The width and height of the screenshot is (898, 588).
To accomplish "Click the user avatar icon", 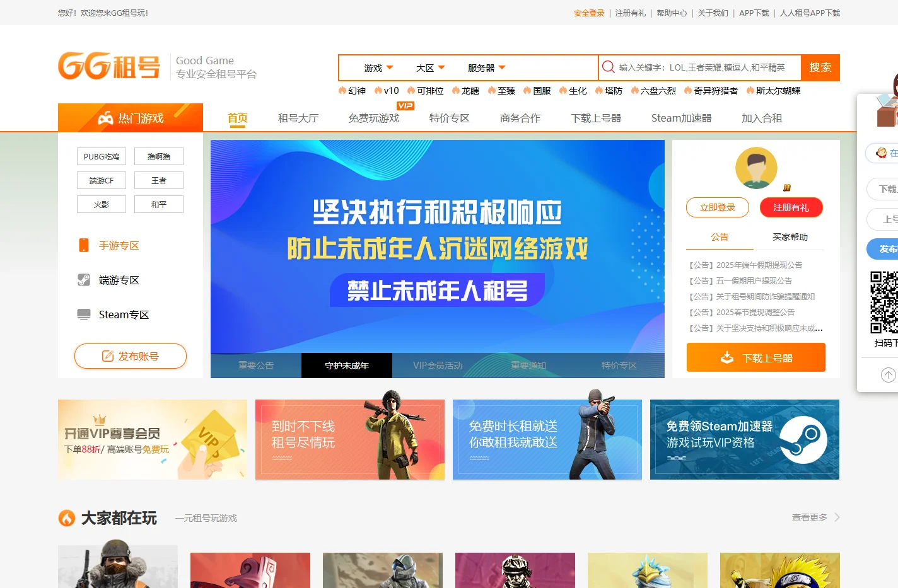I will [x=756, y=168].
